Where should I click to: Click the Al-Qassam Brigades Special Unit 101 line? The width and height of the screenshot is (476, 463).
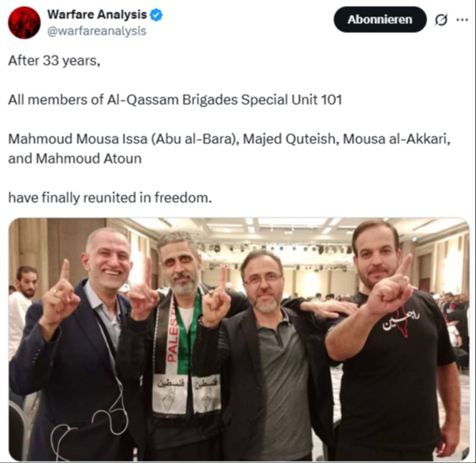coord(175,99)
